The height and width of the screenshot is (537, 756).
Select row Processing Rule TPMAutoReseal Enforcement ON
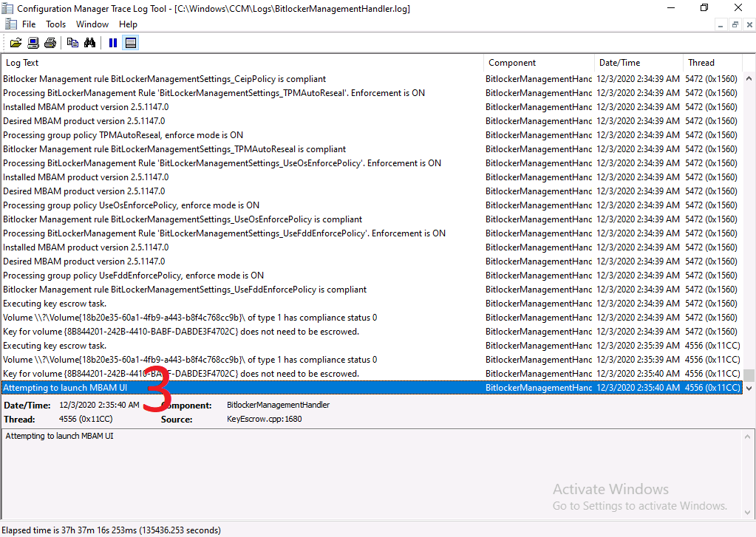(x=371, y=93)
